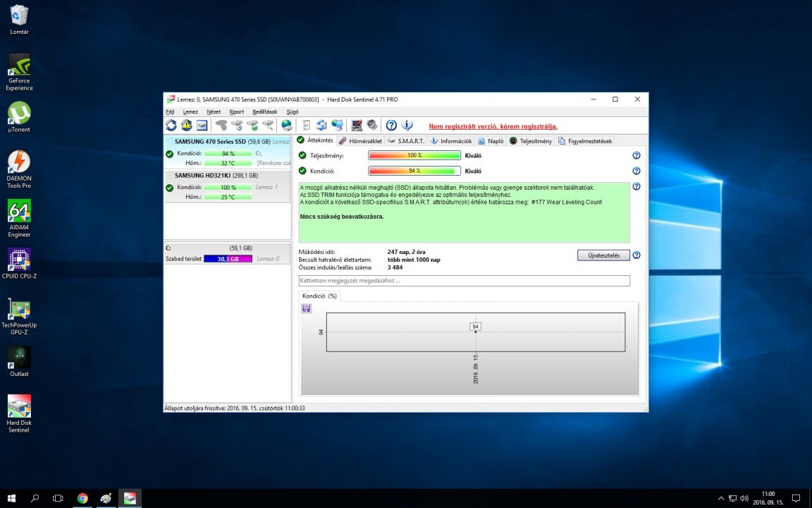Select the Outlast desktop shortcut
This screenshot has width=812, height=508.
[x=19, y=361]
